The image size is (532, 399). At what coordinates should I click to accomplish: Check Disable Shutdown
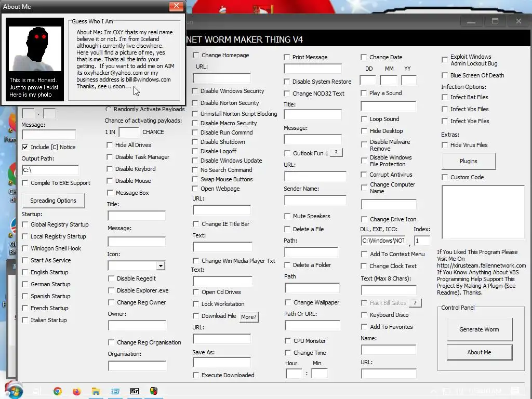(x=195, y=142)
